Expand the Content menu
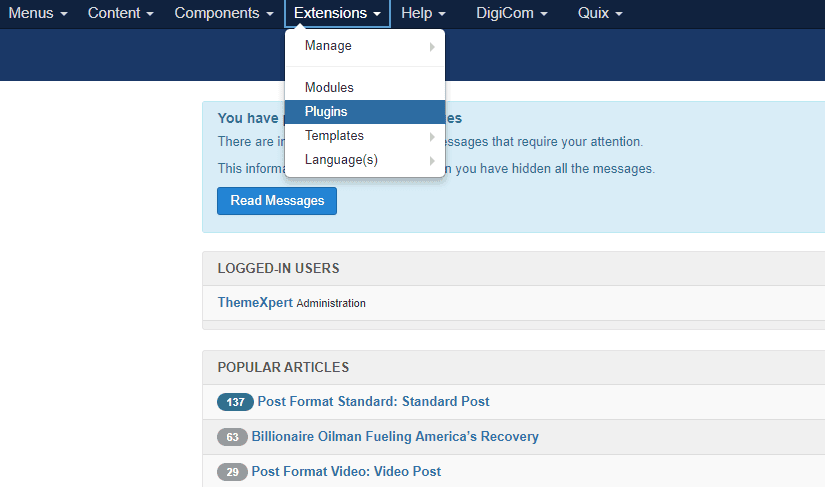825x487 pixels. click(120, 14)
